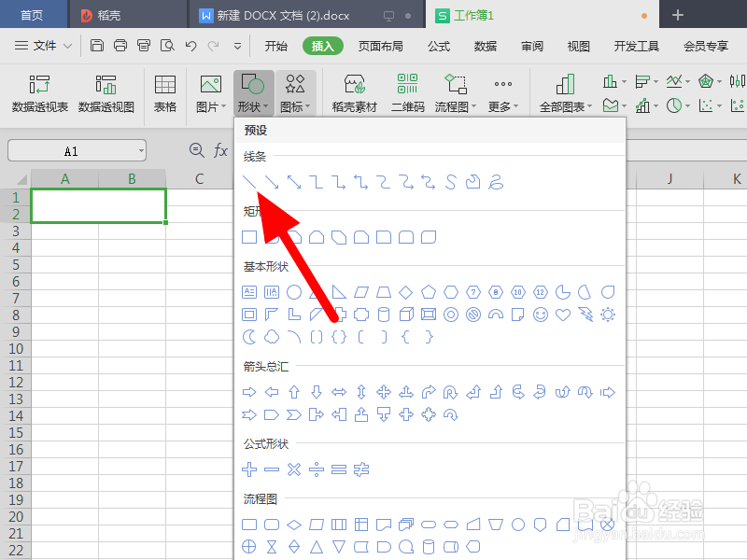Undo the last action
Image resolution: width=747 pixels, height=560 pixels.
point(190,46)
